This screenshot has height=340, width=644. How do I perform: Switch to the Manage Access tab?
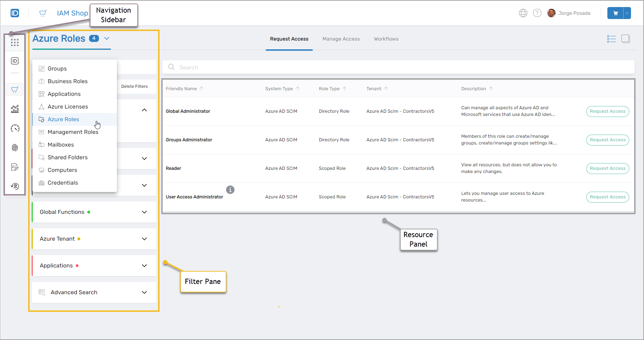click(341, 39)
